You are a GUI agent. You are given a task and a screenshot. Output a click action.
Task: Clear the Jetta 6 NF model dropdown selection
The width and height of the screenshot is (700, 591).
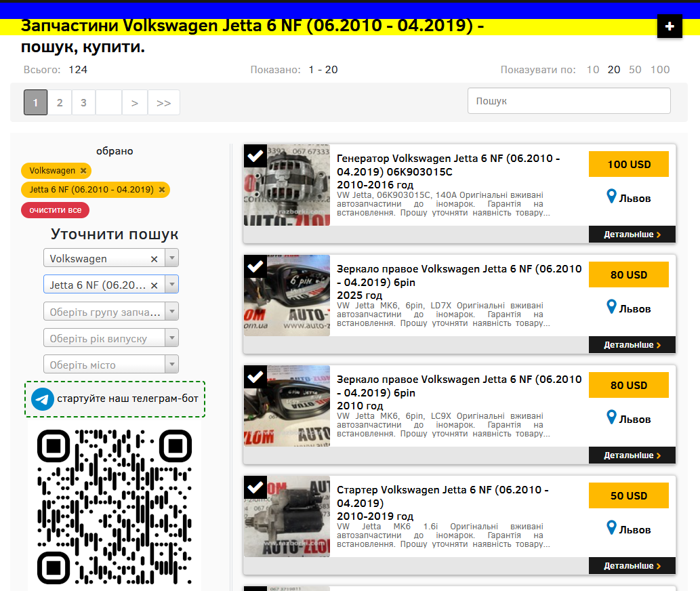coord(154,285)
